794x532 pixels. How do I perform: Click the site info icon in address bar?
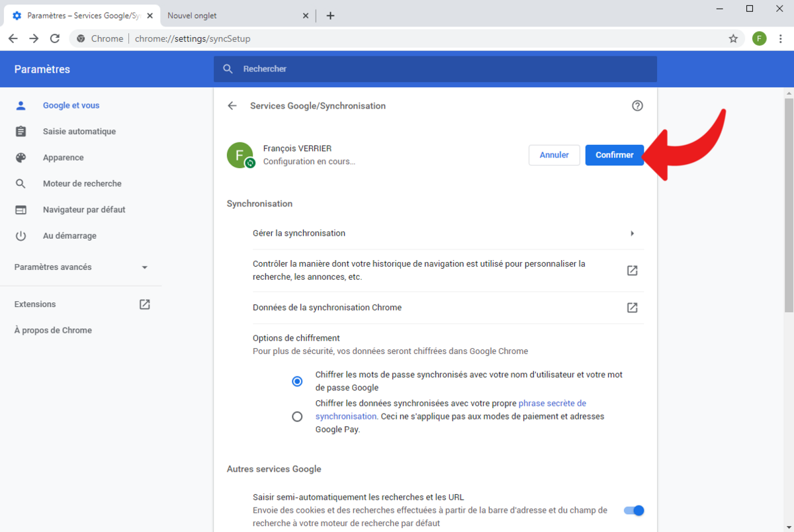pos(81,38)
